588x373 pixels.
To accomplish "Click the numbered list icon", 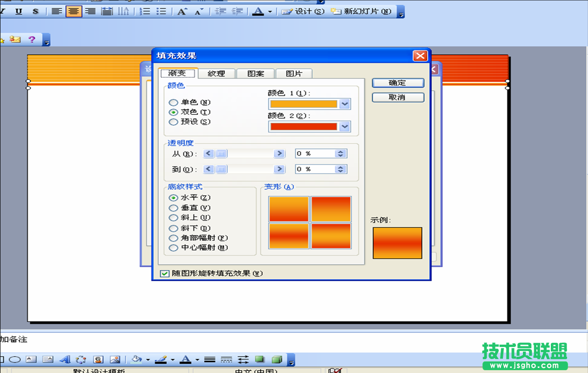I will pyautogui.click(x=145, y=12).
